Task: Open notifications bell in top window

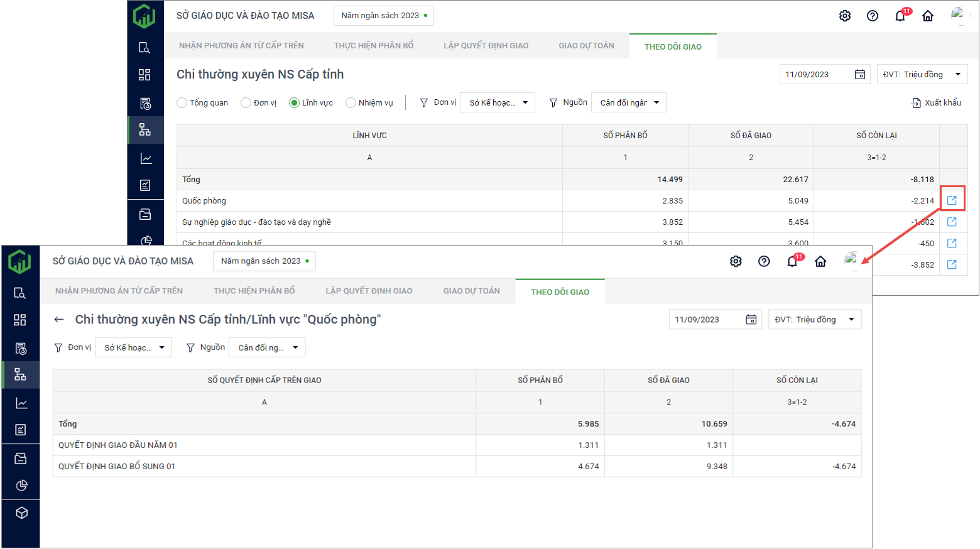Action: [x=900, y=16]
